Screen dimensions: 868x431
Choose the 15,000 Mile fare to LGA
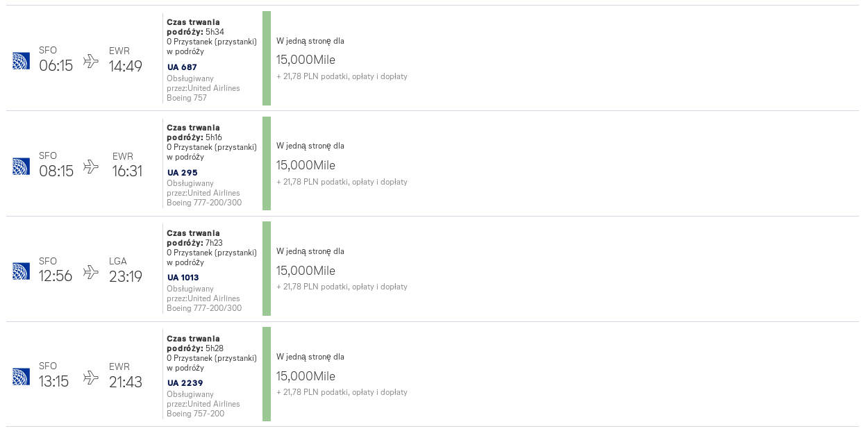click(306, 271)
